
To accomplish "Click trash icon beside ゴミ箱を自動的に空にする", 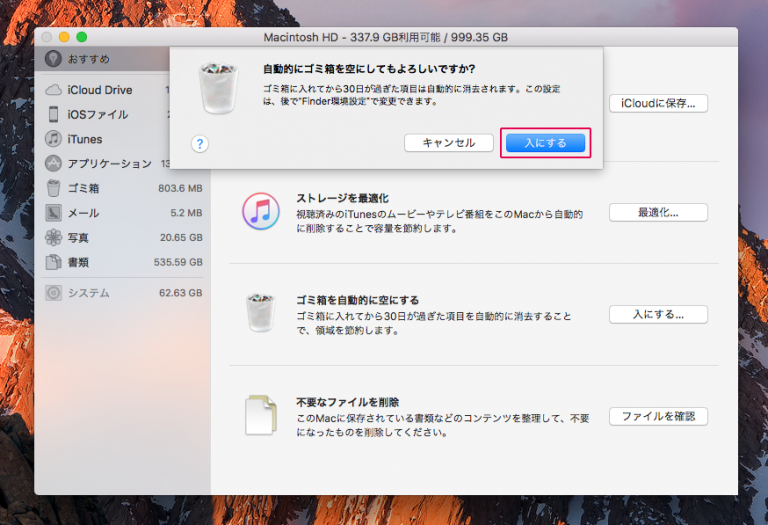I will pyautogui.click(x=261, y=313).
